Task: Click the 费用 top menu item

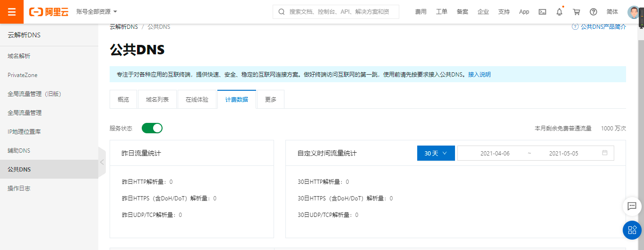Action: (421, 12)
